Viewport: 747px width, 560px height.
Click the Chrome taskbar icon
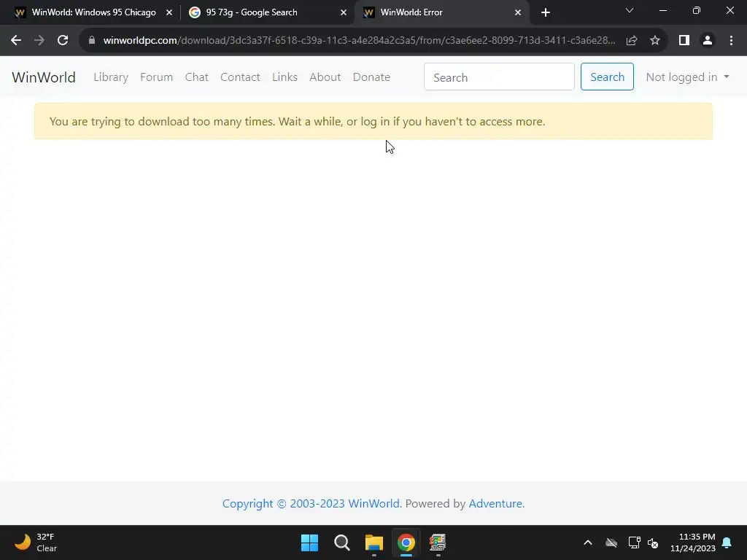coord(406,542)
